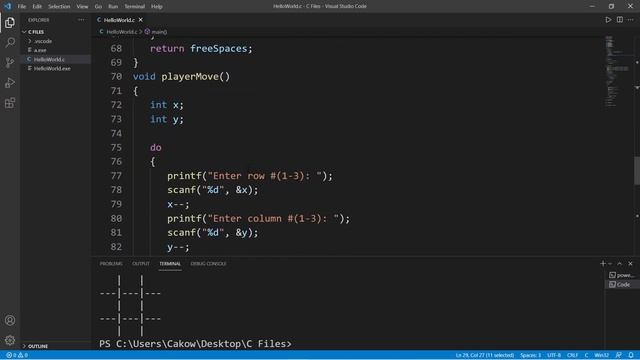The image size is (640, 360).
Task: Click the editor vertical scrollbar thumb
Action: coord(637,170)
